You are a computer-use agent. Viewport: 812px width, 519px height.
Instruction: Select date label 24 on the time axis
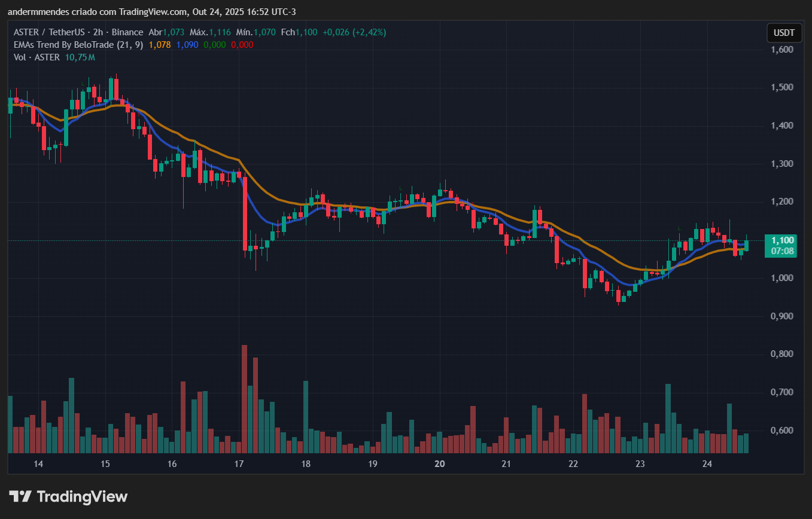706,464
